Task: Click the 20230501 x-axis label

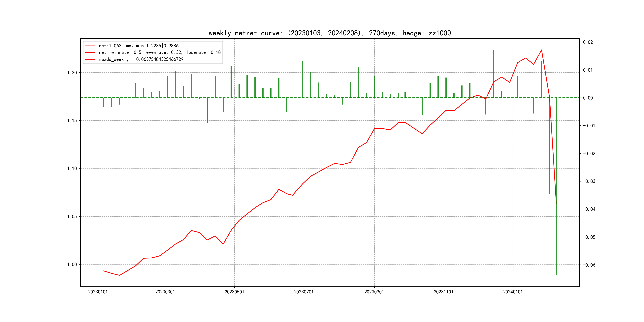Action: coord(234,292)
